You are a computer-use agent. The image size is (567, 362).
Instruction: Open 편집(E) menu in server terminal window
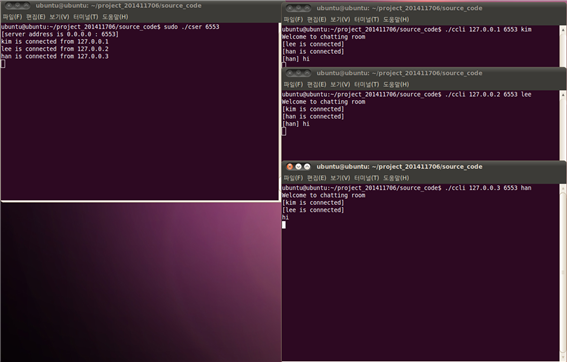(x=35, y=17)
